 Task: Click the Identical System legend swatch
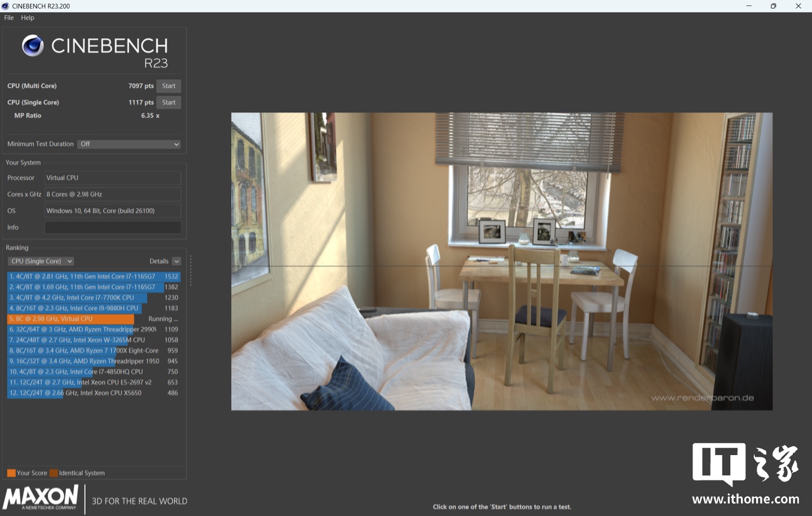54,473
